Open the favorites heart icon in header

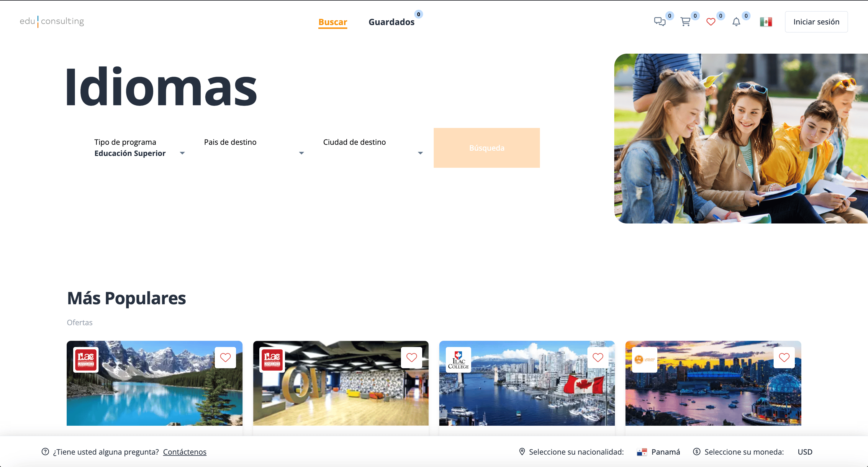pyautogui.click(x=711, y=22)
